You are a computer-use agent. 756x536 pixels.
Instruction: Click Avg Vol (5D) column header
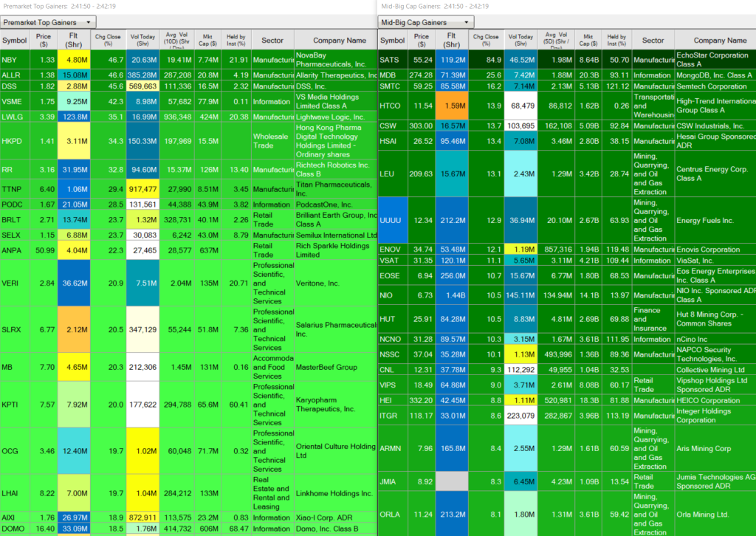pos(556,41)
